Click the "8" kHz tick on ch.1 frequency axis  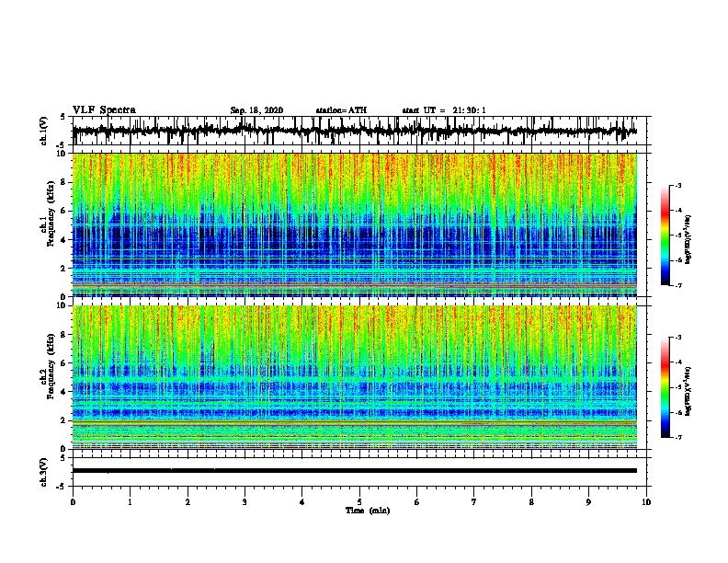click(x=64, y=182)
